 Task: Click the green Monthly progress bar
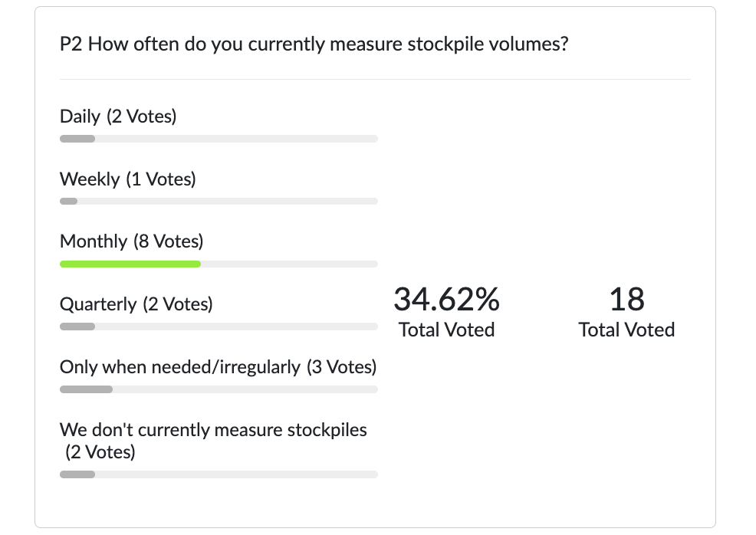point(130,264)
